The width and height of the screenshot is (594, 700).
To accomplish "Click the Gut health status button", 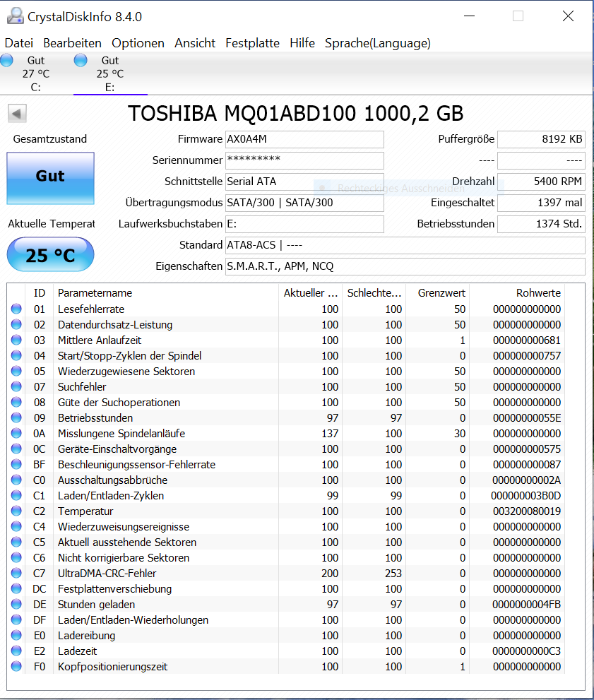I will point(50,178).
